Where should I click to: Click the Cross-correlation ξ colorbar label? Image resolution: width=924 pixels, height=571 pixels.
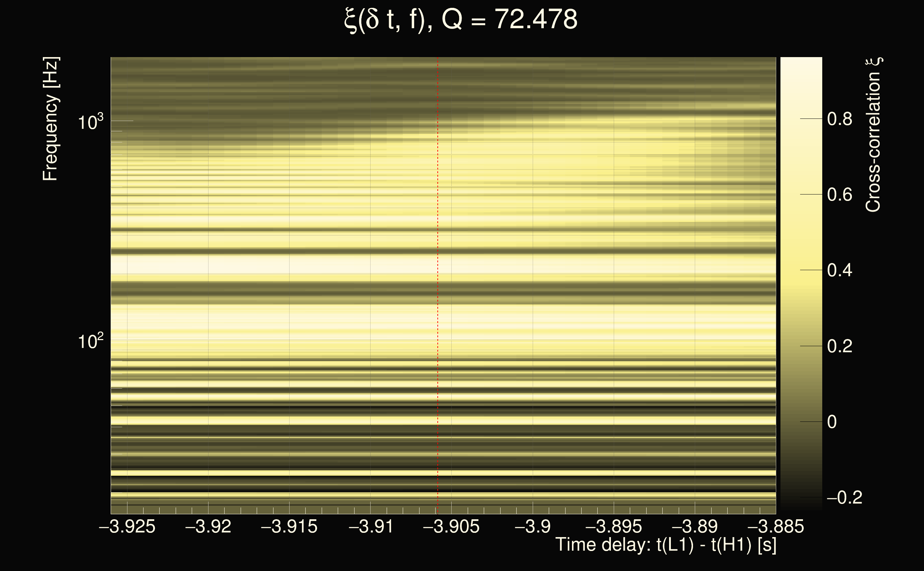tap(873, 135)
